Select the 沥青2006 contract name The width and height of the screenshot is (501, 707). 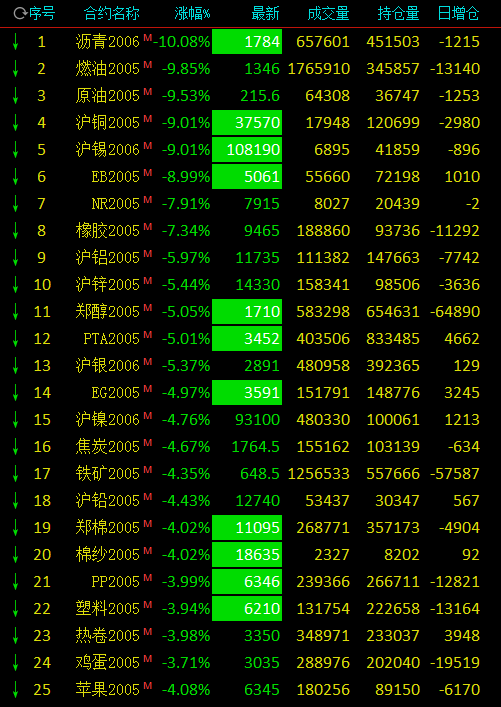[x=108, y=41]
